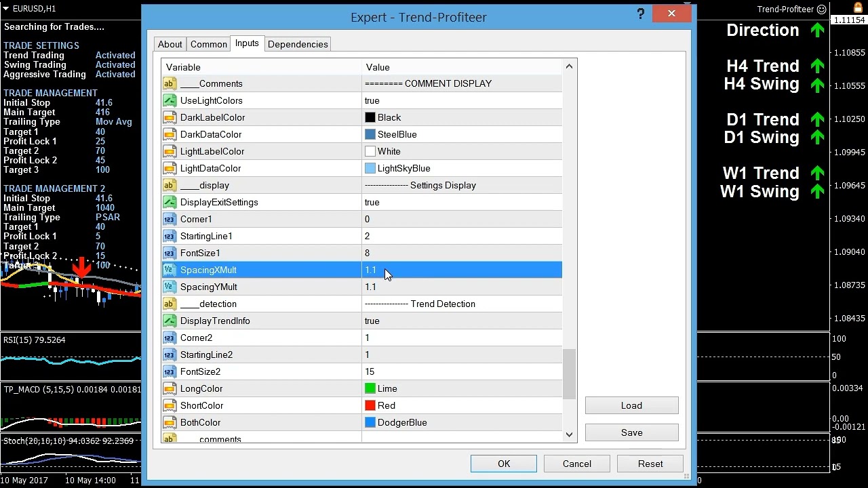868x488 pixels.
Task: Pick the LightSkyBlue swatch for LightDataColor
Action: [370, 168]
